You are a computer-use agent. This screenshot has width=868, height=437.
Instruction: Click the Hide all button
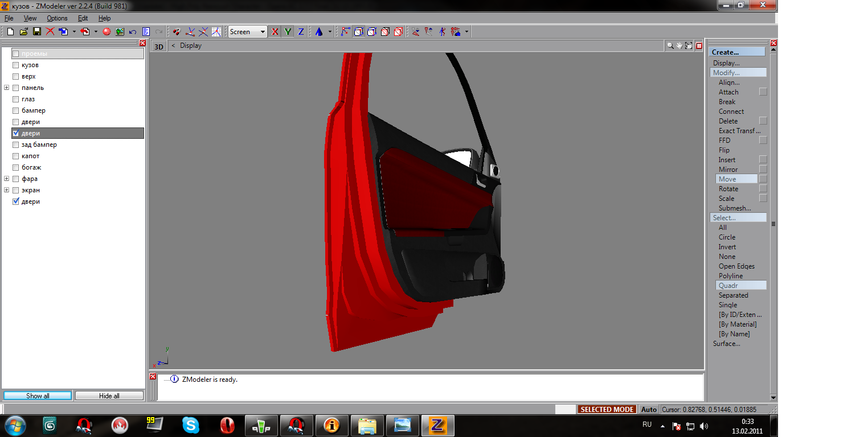[109, 396]
